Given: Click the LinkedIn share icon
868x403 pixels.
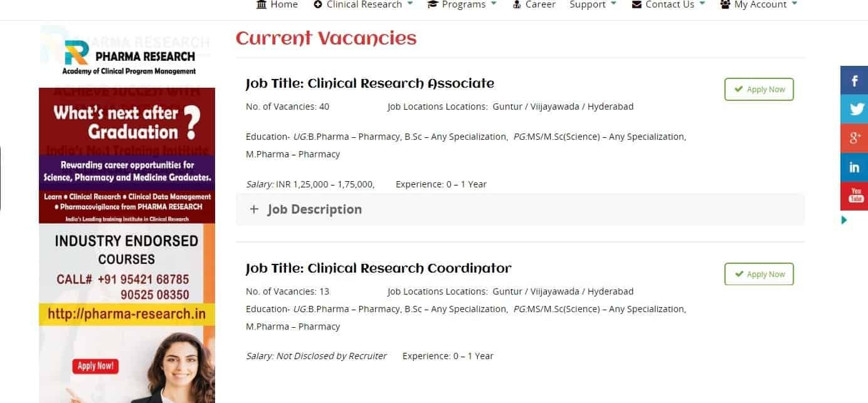Looking at the screenshot, I should (854, 167).
